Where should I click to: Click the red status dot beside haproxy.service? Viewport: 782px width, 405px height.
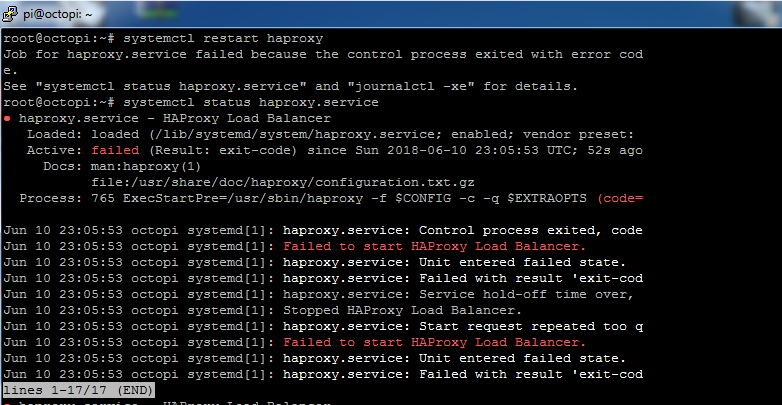click(x=7, y=119)
